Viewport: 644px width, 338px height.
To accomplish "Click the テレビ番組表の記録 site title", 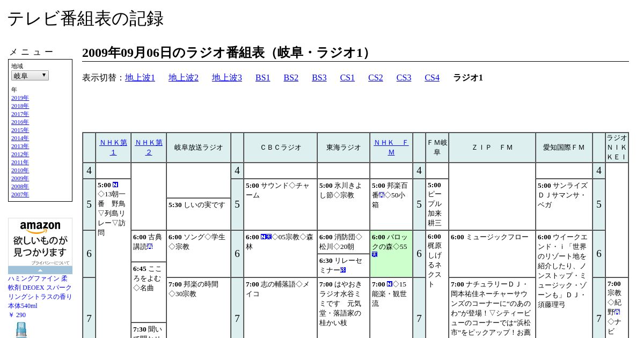I will (85, 18).
